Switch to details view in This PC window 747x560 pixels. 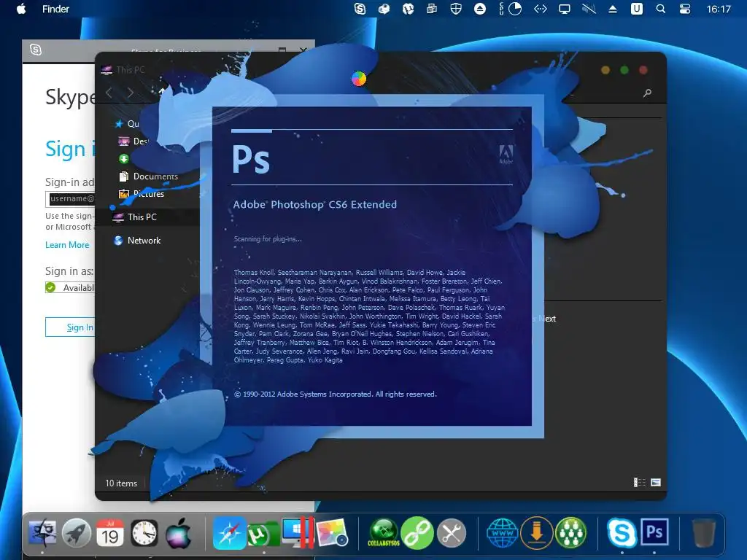point(639,483)
